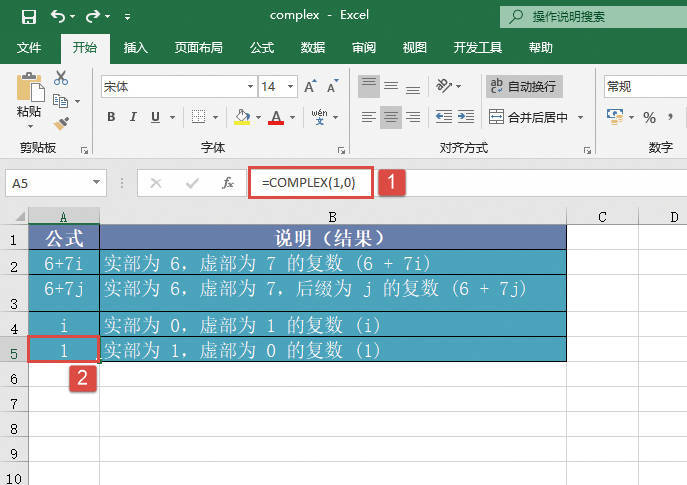Select the Format Painter brush
Viewport: 687px width, 485px height.
(x=61, y=123)
